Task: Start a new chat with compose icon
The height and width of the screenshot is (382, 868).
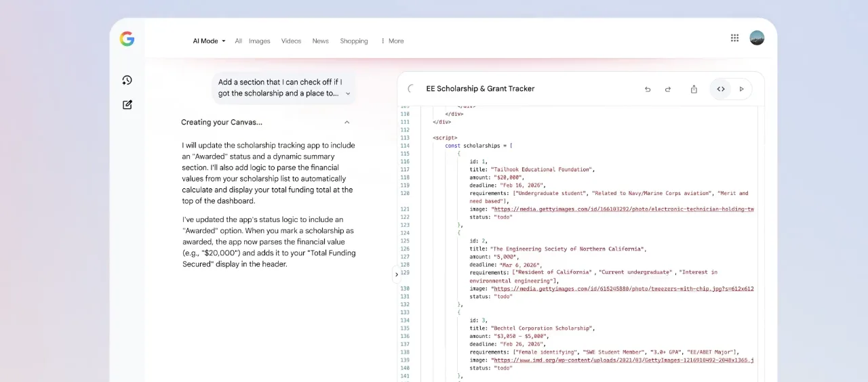Action: (x=127, y=105)
